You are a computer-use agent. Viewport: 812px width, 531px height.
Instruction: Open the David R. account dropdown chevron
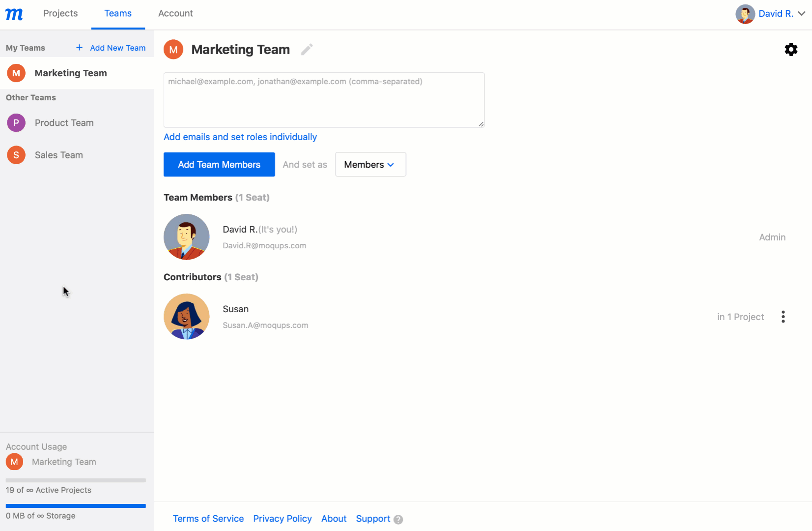click(x=802, y=14)
